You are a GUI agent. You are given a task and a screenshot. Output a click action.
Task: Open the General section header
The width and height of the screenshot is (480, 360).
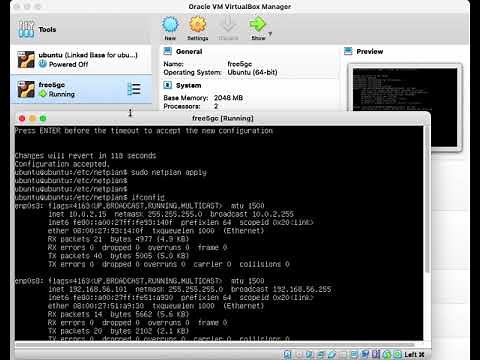click(189, 51)
